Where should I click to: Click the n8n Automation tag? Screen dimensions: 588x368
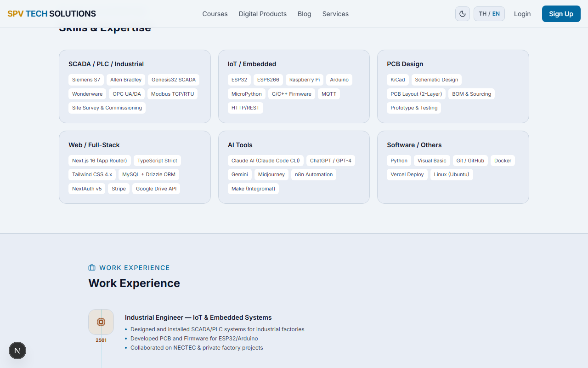[x=314, y=174]
